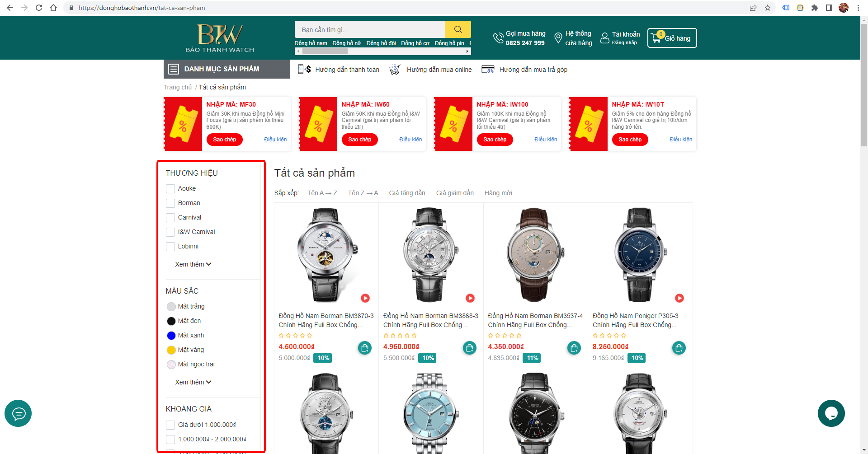The height and width of the screenshot is (454, 868).
Task: Open the chat bubble icon at bottom left
Action: [18, 413]
